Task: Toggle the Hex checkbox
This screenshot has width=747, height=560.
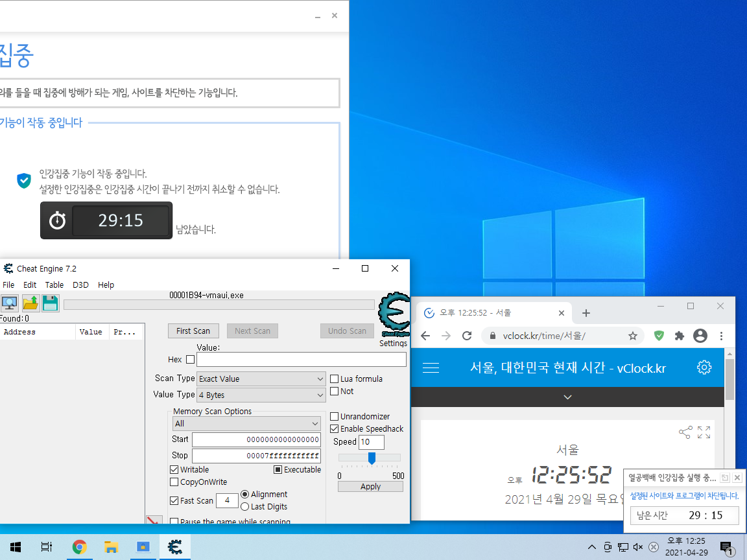Action: point(190,360)
